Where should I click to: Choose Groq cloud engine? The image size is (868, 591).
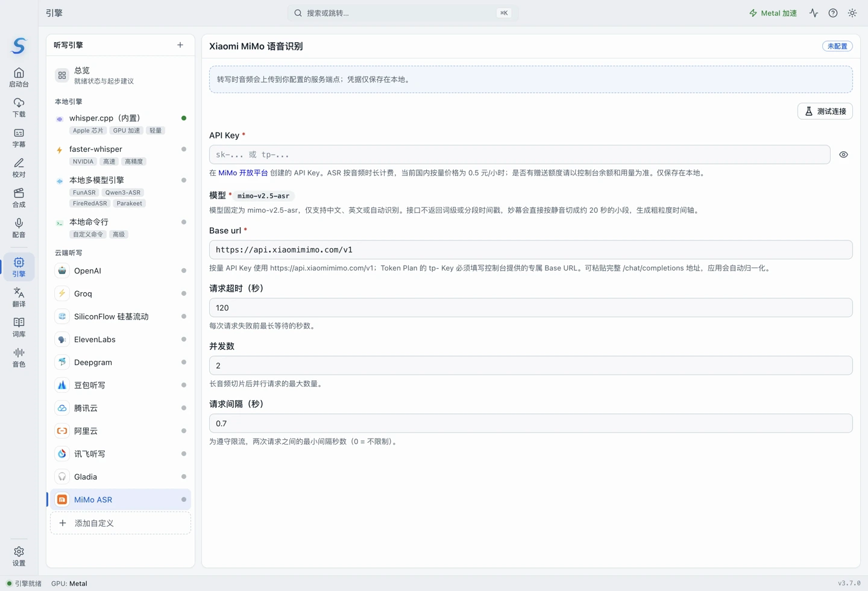tap(121, 293)
